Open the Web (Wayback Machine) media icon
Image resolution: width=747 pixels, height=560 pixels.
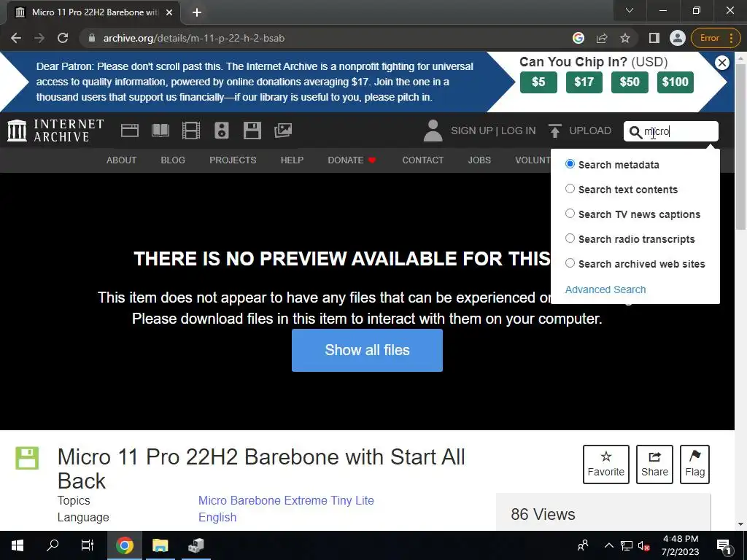point(130,131)
